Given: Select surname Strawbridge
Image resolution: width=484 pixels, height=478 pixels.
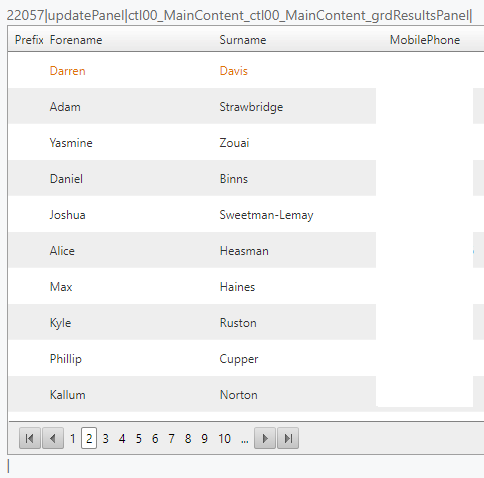Looking at the screenshot, I should (x=251, y=107).
